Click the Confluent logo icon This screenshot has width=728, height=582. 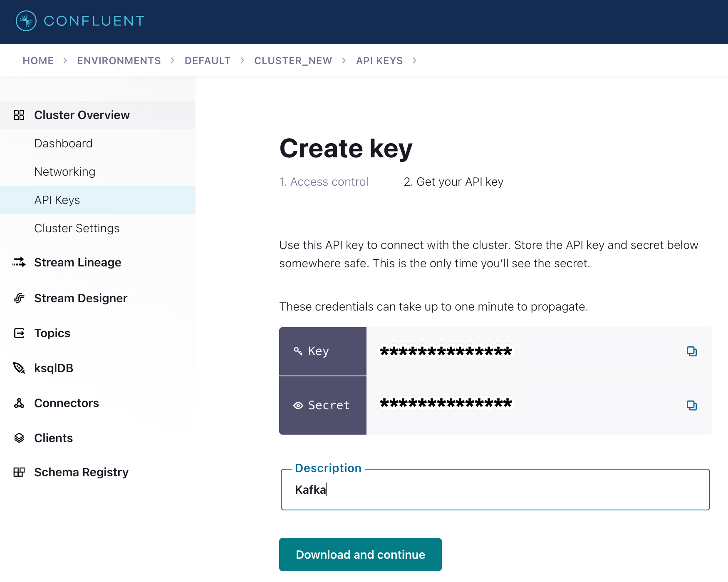point(26,21)
